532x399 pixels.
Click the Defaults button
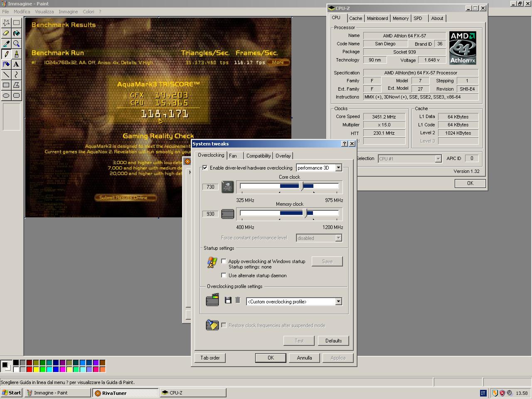[x=333, y=341]
